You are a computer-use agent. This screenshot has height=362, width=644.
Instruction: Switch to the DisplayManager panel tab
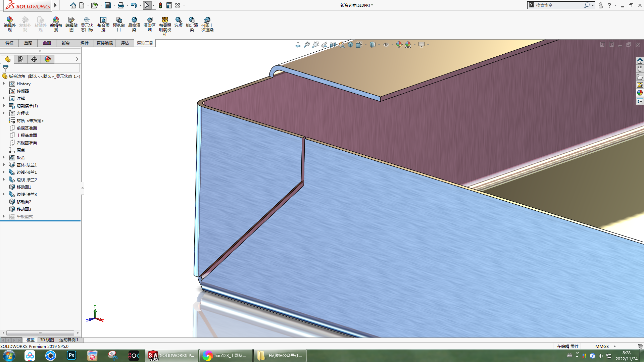[x=48, y=59]
